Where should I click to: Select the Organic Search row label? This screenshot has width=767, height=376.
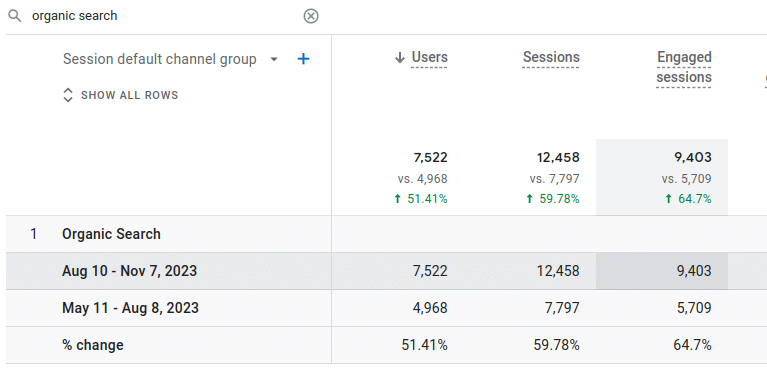(112, 234)
